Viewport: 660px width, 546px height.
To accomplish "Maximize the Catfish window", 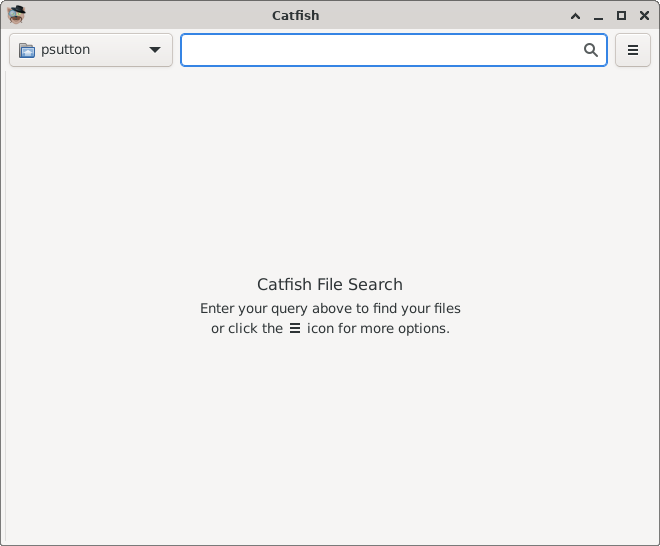I will pos(621,16).
